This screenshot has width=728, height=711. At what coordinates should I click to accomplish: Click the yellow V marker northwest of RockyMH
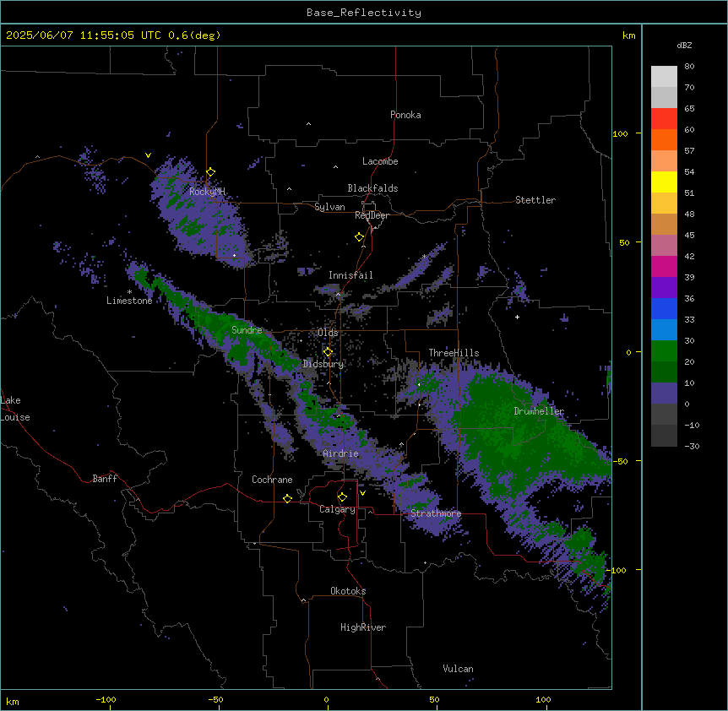click(148, 155)
